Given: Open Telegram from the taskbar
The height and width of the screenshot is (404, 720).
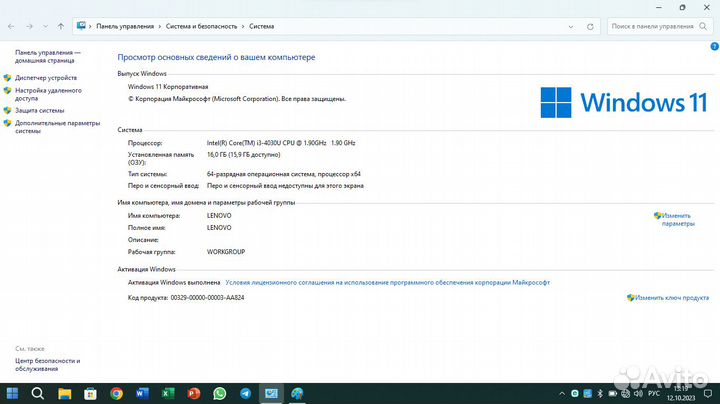Looking at the screenshot, I should pyautogui.click(x=246, y=393).
